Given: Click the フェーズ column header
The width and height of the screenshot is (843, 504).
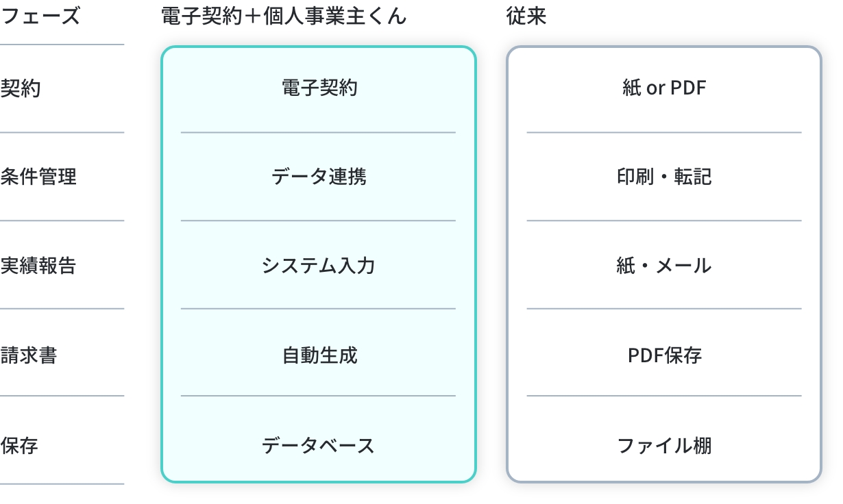Looking at the screenshot, I should coord(40,16).
